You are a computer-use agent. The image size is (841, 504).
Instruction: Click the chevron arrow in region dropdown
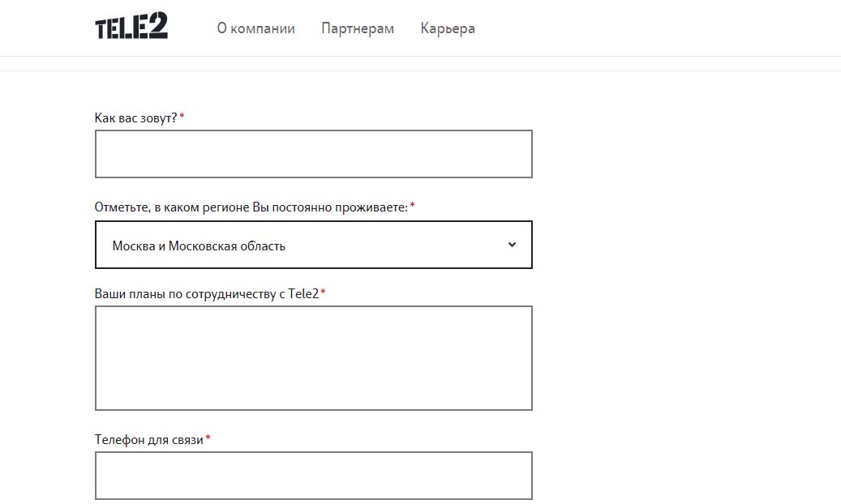pos(512,245)
